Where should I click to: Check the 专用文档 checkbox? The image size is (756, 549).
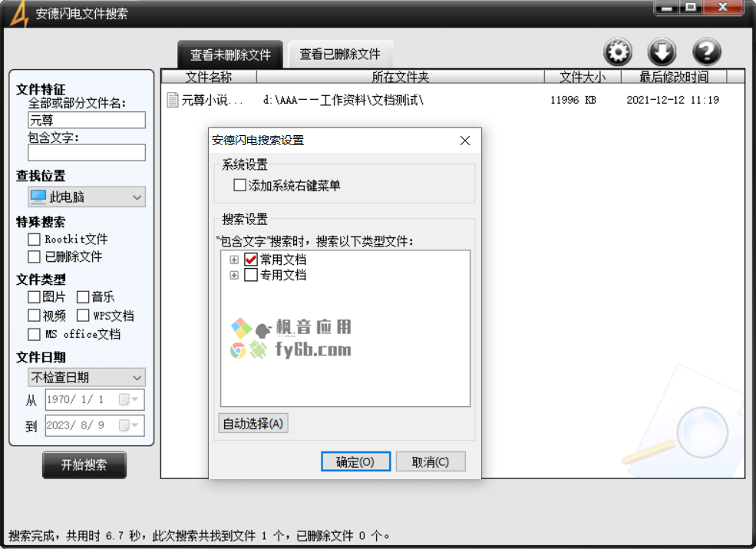pos(251,275)
